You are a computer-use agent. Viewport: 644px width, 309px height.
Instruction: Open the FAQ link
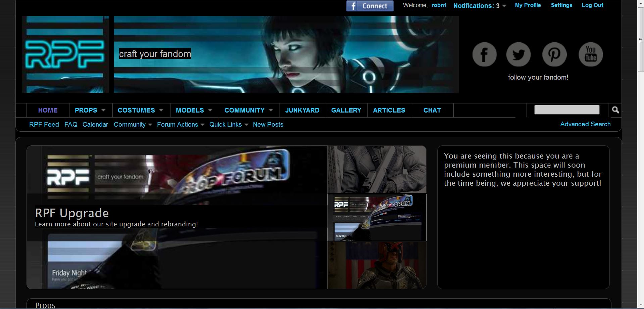pyautogui.click(x=71, y=124)
